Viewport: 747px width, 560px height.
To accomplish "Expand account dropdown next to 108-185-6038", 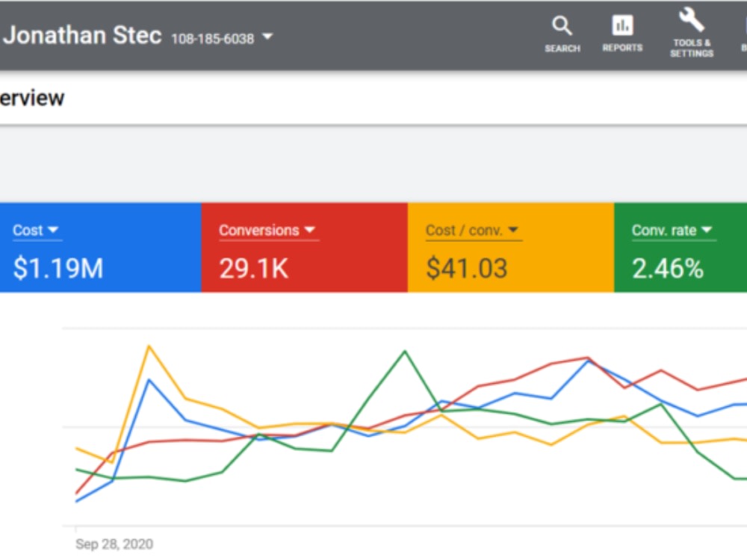I will click(x=267, y=36).
